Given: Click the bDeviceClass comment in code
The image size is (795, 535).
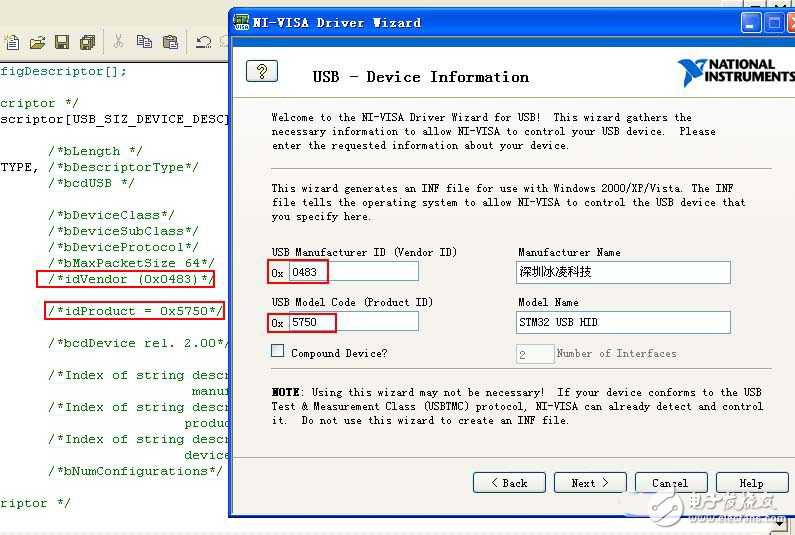Looking at the screenshot, I should tap(111, 215).
